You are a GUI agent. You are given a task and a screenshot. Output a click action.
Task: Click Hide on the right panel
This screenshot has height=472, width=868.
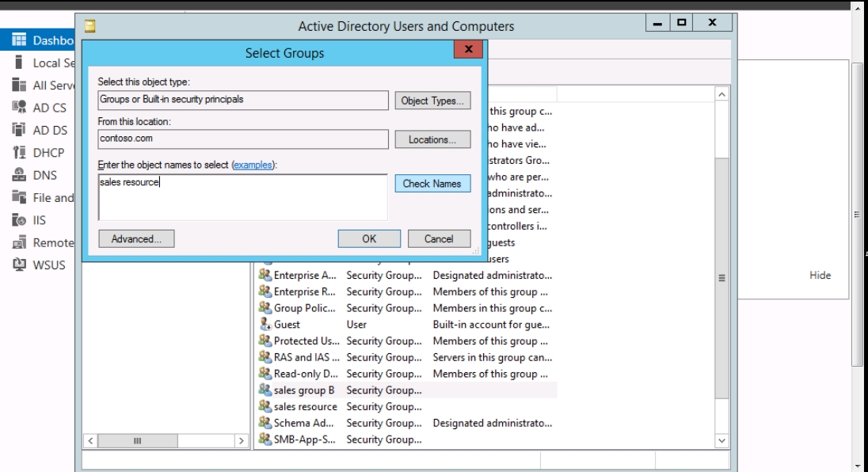pos(820,276)
